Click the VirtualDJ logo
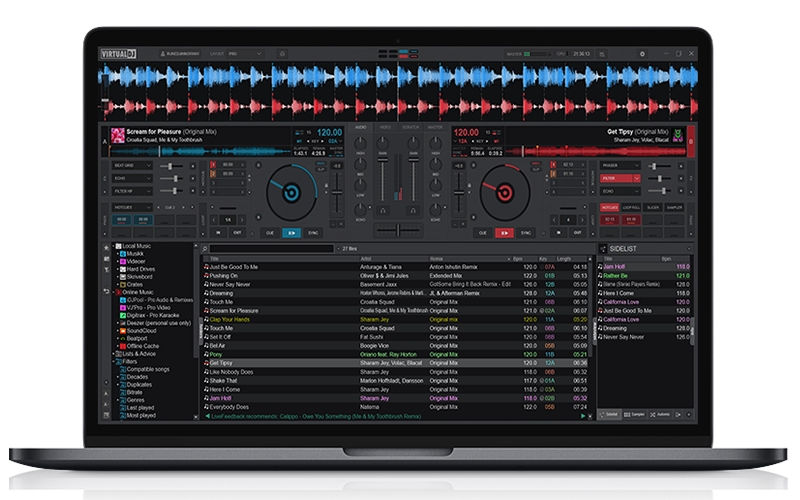Screen dimensions: 800x500 click(118, 54)
